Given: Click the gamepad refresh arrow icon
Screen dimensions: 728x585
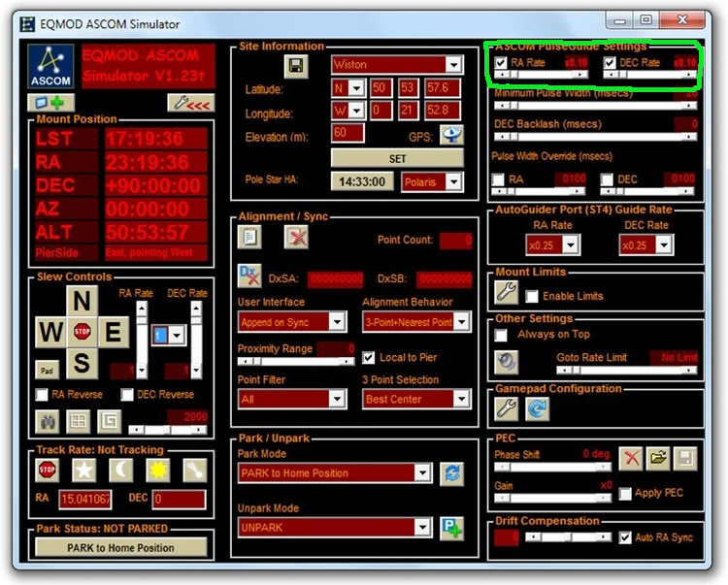Looking at the screenshot, I should coord(538,408).
